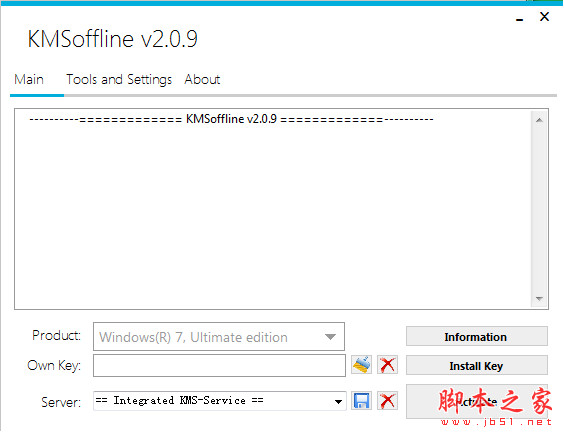
Task: Click the paste key brush icon
Action: click(x=361, y=365)
